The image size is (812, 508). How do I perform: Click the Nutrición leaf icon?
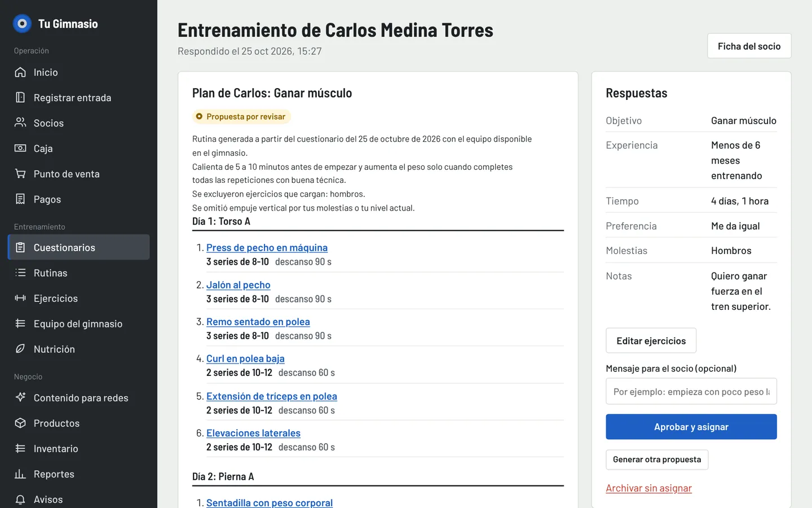(20, 349)
